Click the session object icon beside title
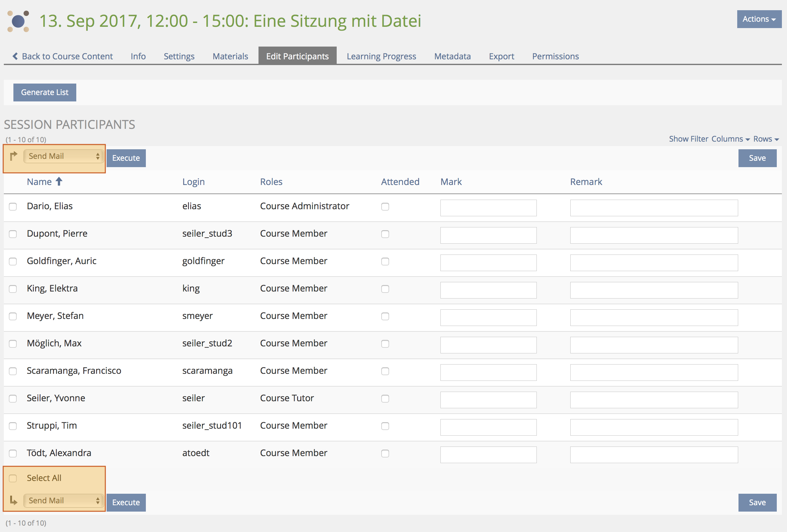The image size is (787, 532). [18, 21]
